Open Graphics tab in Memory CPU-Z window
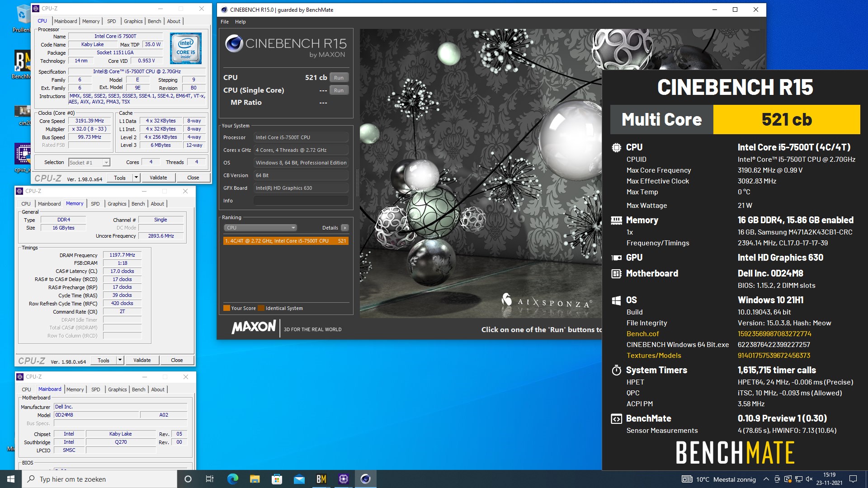The width and height of the screenshot is (868, 488). tap(117, 204)
